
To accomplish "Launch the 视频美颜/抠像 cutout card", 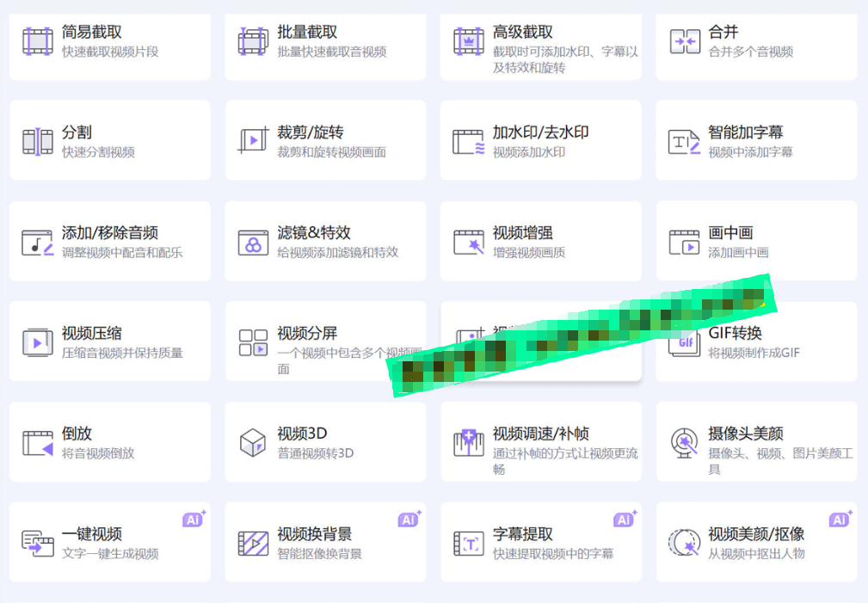I will [x=756, y=542].
